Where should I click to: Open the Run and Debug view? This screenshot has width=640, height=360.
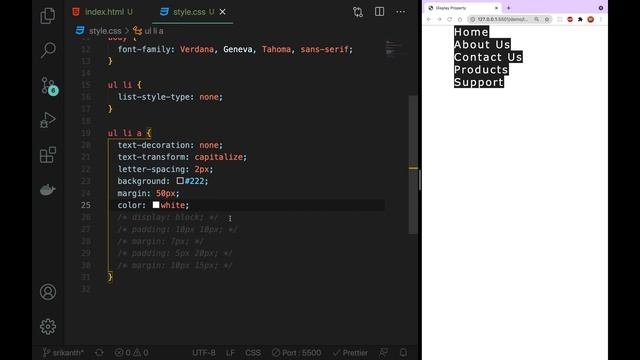click(x=48, y=120)
